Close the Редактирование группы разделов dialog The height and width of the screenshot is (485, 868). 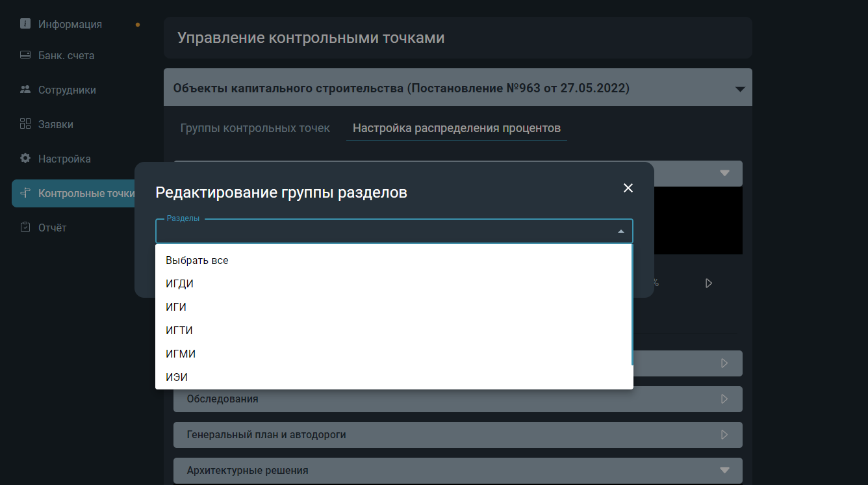coord(628,188)
